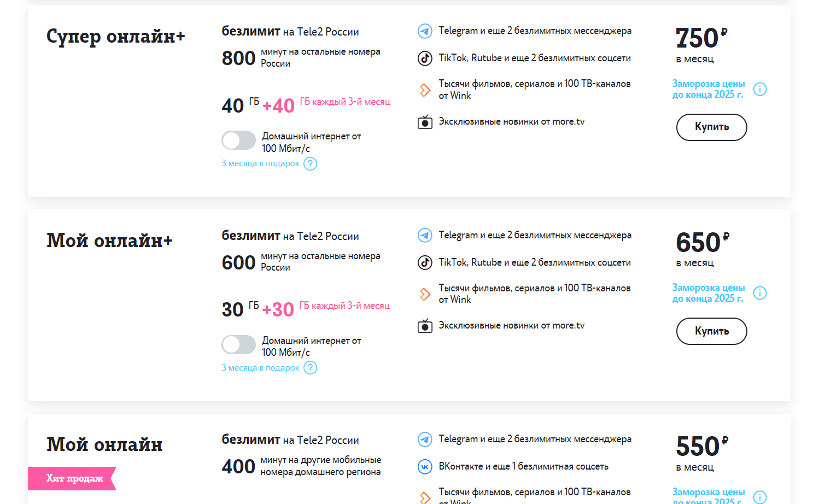The image size is (819, 504).
Task: Click the Wink icon in Мой онлайн tariff
Action: pos(425,496)
